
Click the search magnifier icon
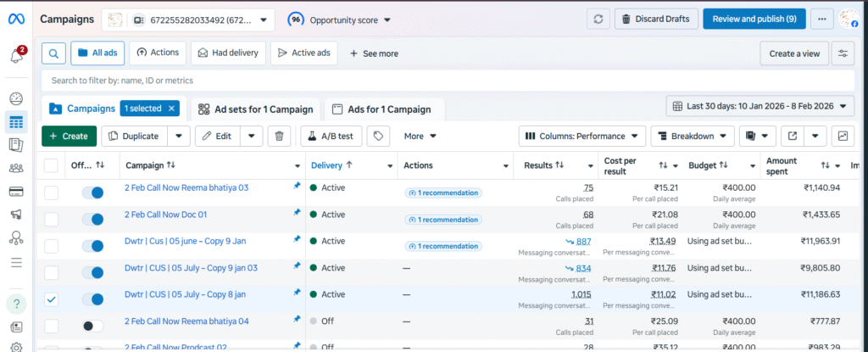tap(53, 53)
